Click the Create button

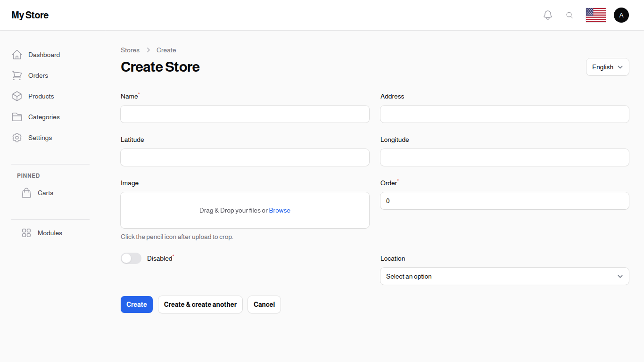pyautogui.click(x=136, y=304)
